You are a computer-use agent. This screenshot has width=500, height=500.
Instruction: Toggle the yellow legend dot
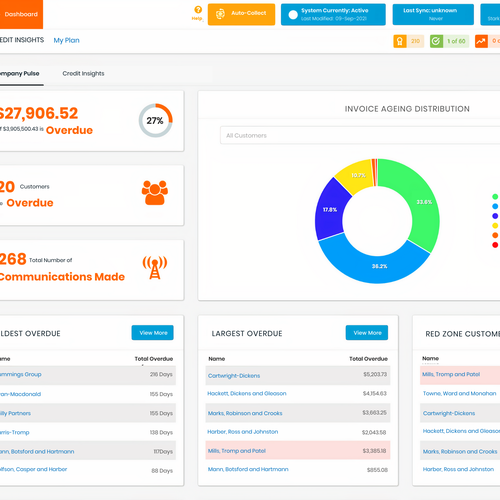click(x=495, y=226)
